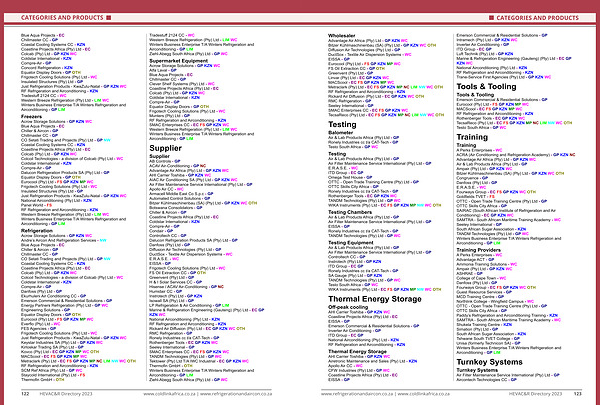Click the 'Isowall SA (Pty) Ltd' entry
Image resolution: width=600 pixels, height=405 pixels.
pyautogui.click(x=171, y=301)
